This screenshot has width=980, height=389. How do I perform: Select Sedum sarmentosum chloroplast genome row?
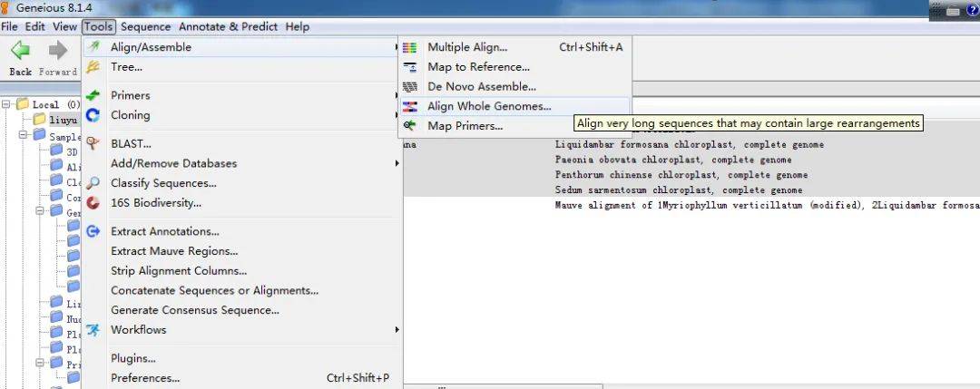pos(678,190)
